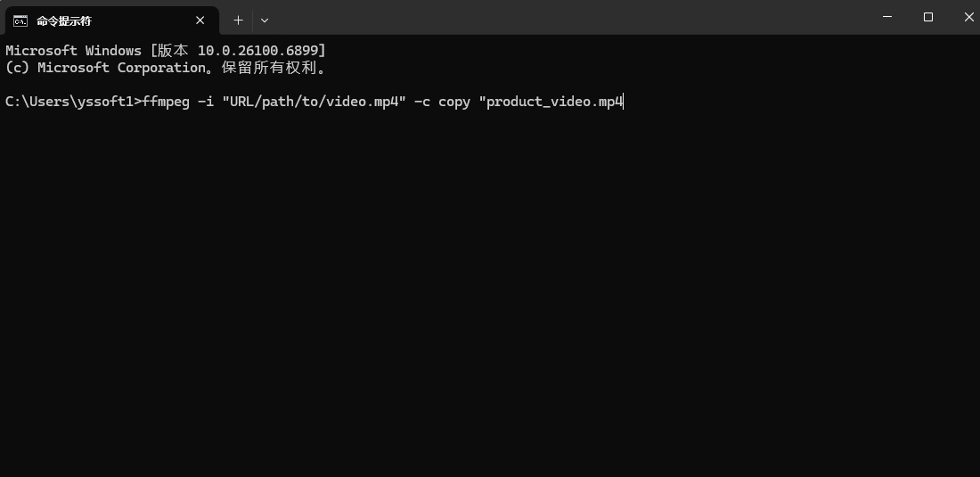Expand the new tab profile dropdown chevron

tap(265, 20)
